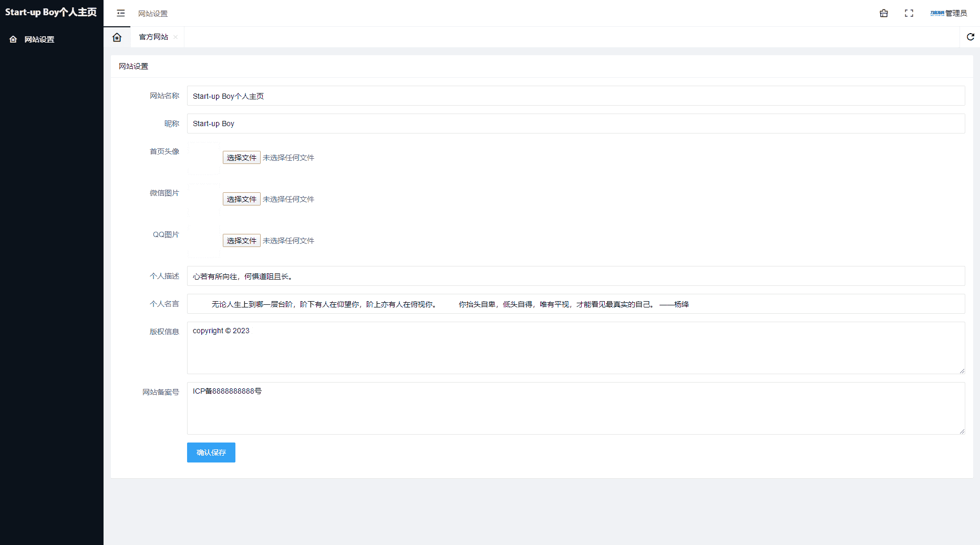
Task: Close the 官方网站 tab
Action: [176, 37]
